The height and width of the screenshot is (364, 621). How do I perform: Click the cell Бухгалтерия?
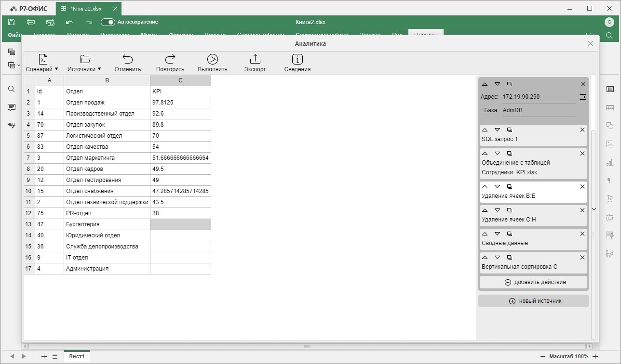click(x=107, y=224)
